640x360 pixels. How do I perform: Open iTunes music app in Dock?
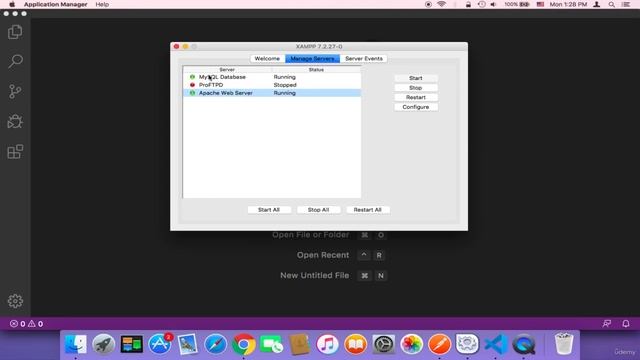click(327, 344)
